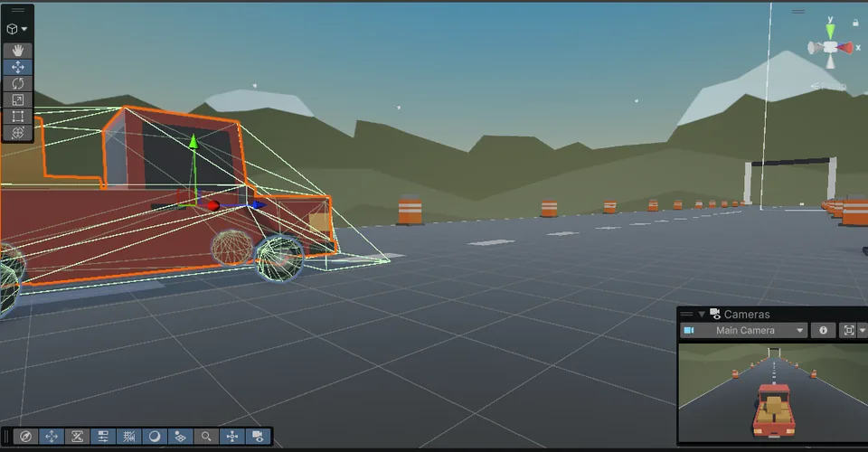This screenshot has height=452, width=868.
Task: Toggle the node-and-arrows overlay icon in bottom toolbar
Action: point(232,437)
